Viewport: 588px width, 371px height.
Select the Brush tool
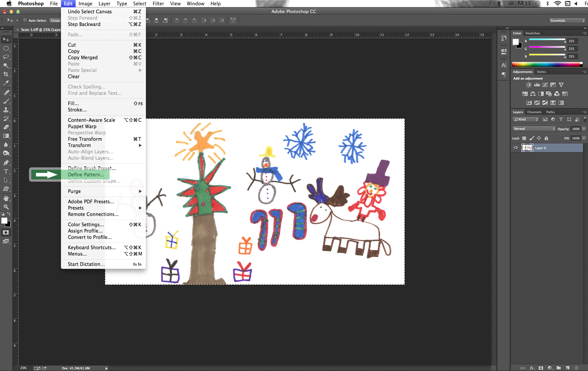(x=6, y=101)
